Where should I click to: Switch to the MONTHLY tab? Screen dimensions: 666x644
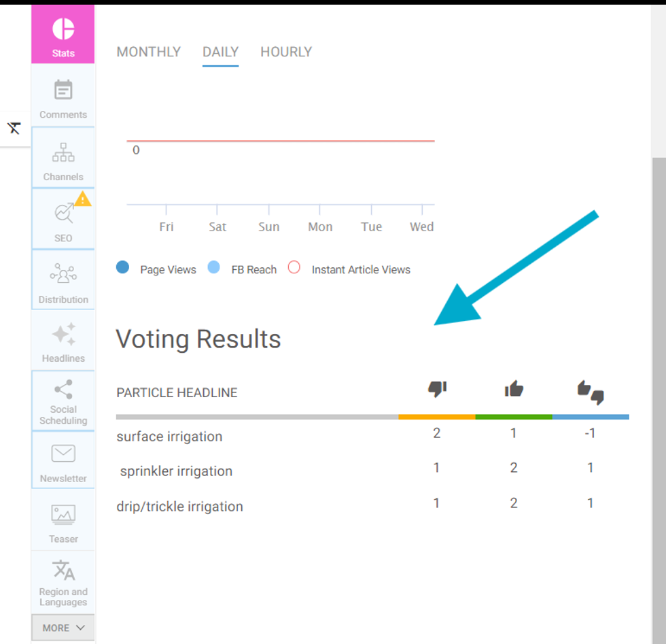149,52
